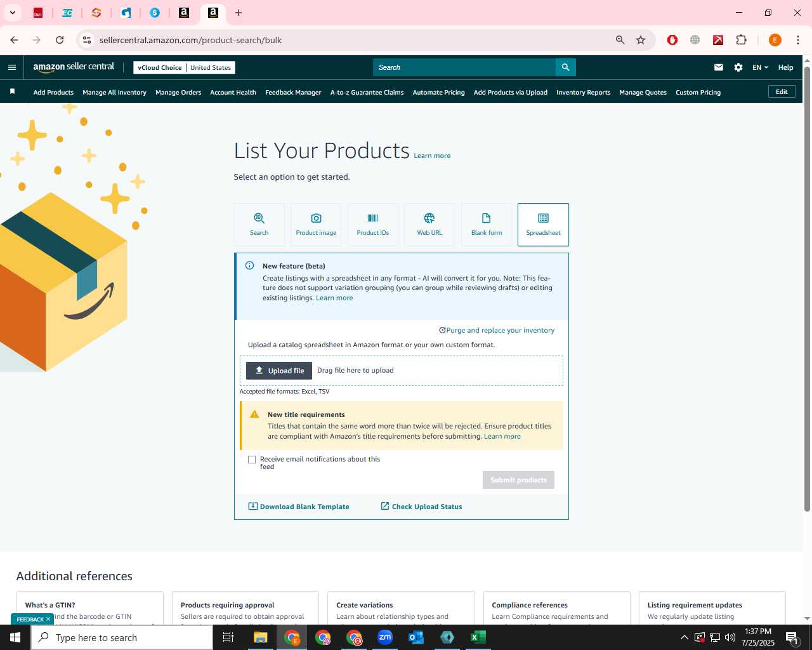Open the tab search dropdown arrow
This screenshot has width=812, height=650.
(12, 13)
